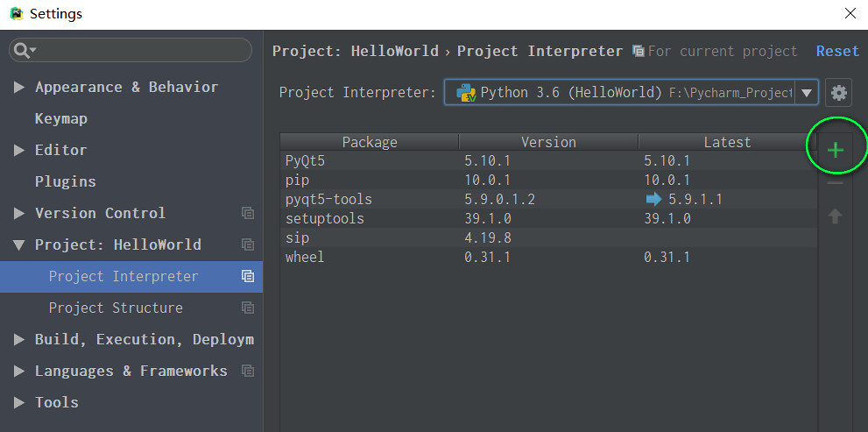Screen dimensions: 868x432
Task: Select the PyQt5 package row
Action: pos(548,161)
